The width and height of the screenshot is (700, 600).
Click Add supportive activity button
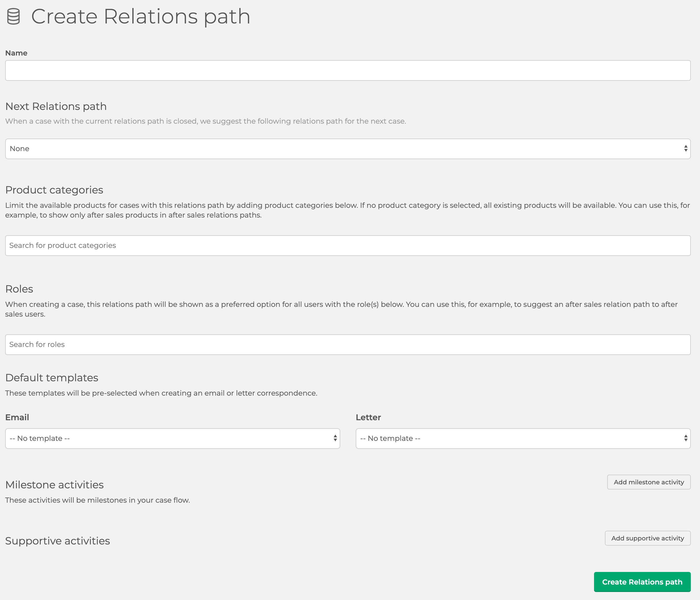(648, 538)
